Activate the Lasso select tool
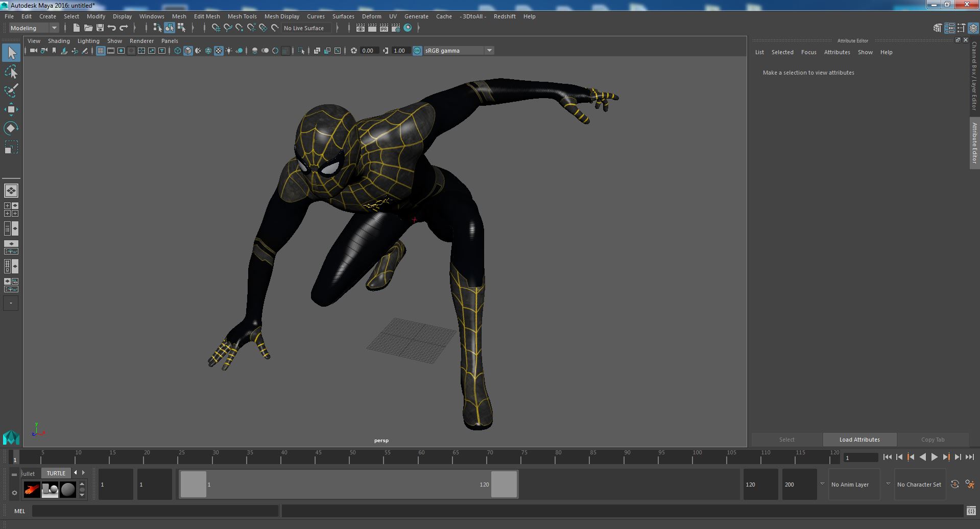The width and height of the screenshot is (980, 529). pos(11,72)
